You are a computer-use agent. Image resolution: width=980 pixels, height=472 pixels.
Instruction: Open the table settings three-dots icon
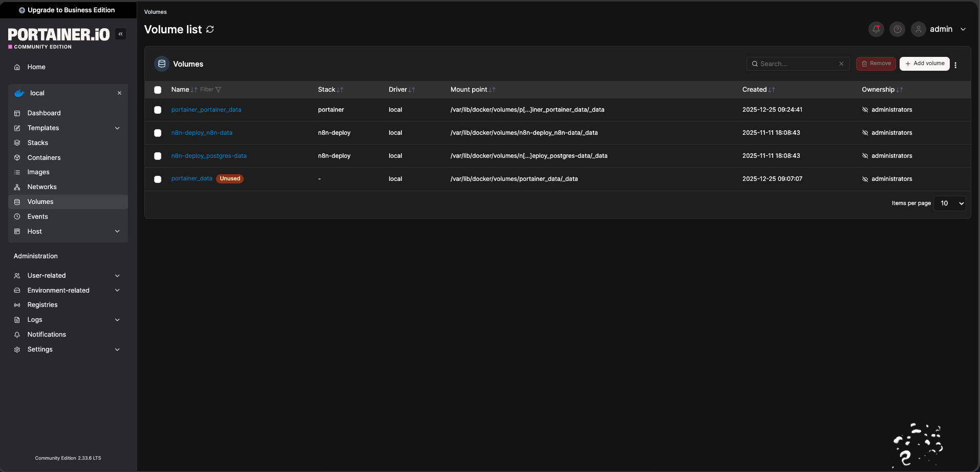pos(955,65)
